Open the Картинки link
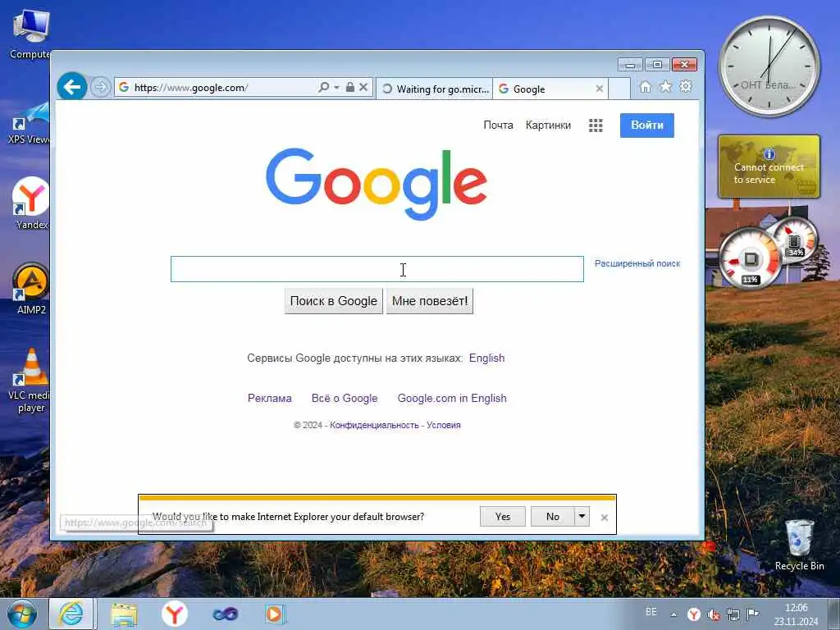Screen dimensions: 840x630 tap(548, 125)
